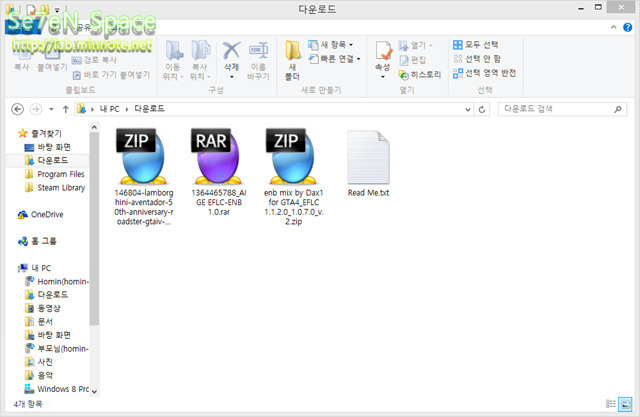
Task: Click the navigation pane scroll down arrow
Action: coord(94,392)
